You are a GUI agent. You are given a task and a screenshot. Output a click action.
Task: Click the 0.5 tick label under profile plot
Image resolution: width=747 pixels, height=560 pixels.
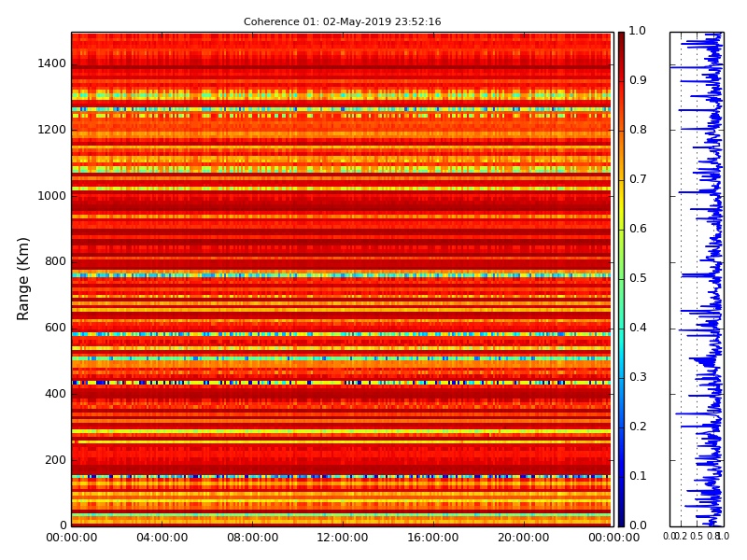pyautogui.click(x=697, y=536)
